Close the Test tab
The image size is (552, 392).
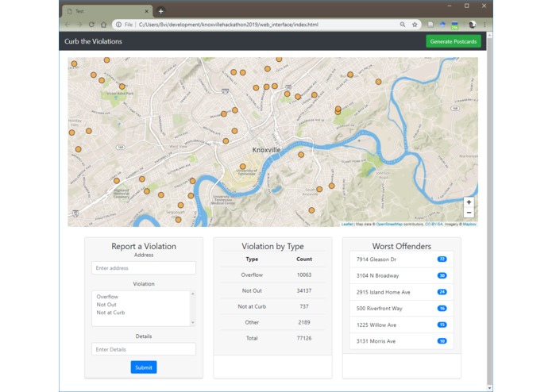click(146, 11)
